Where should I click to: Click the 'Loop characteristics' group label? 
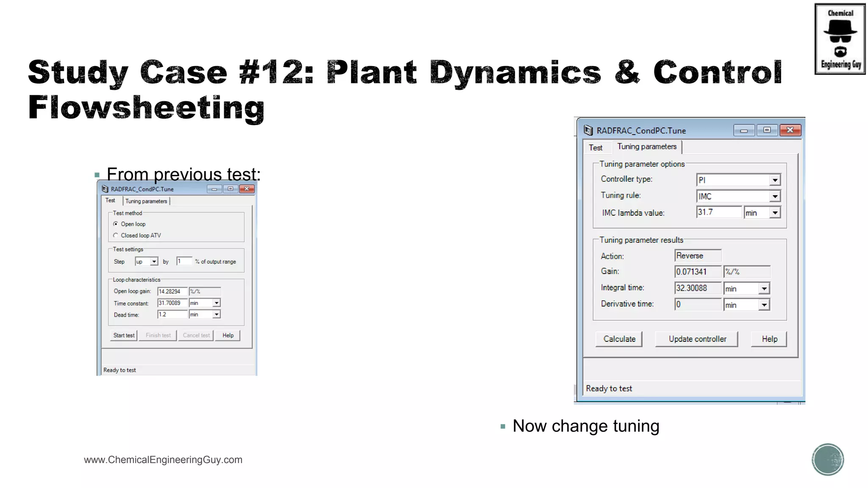(x=136, y=280)
